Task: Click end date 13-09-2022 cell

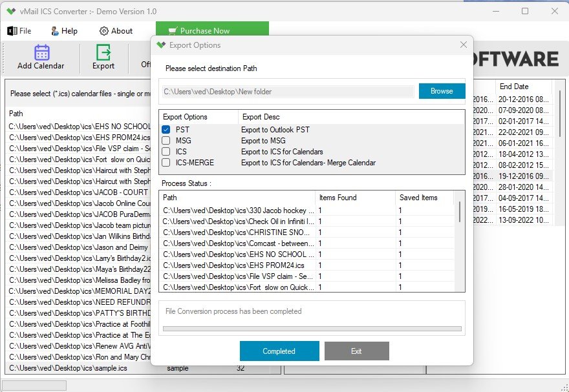Action: coord(524,220)
